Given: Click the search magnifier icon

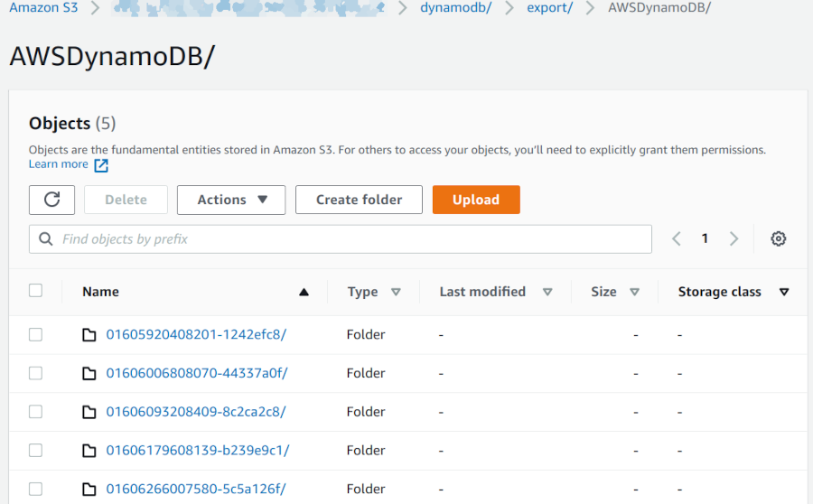Looking at the screenshot, I should coord(46,239).
